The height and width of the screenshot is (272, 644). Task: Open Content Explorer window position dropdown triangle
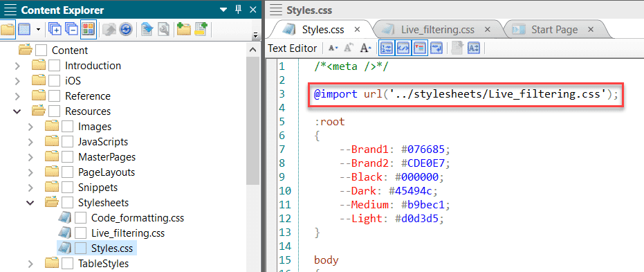pos(223,10)
